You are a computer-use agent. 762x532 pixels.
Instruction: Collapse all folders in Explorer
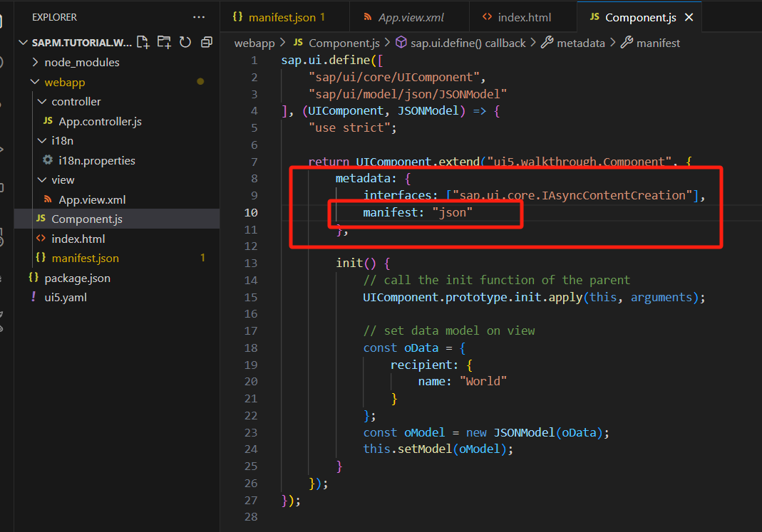click(207, 42)
